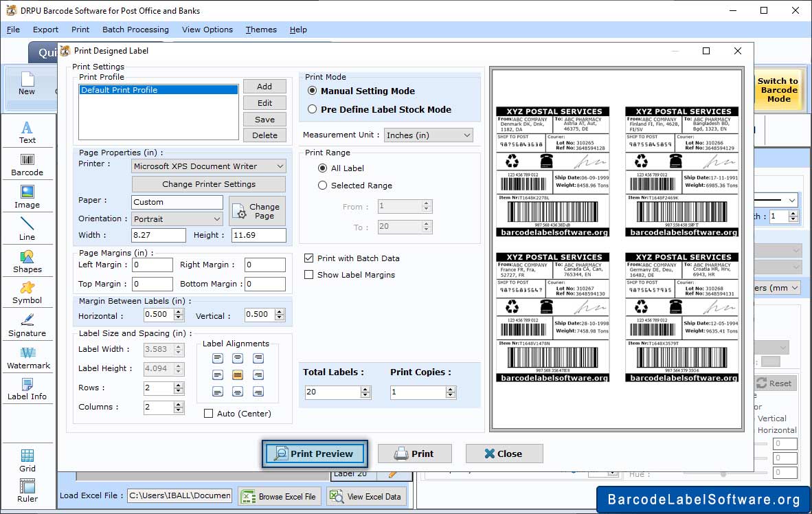This screenshot has width=812, height=514.
Task: Select the Shapes tool in left sidebar
Action: point(27,262)
